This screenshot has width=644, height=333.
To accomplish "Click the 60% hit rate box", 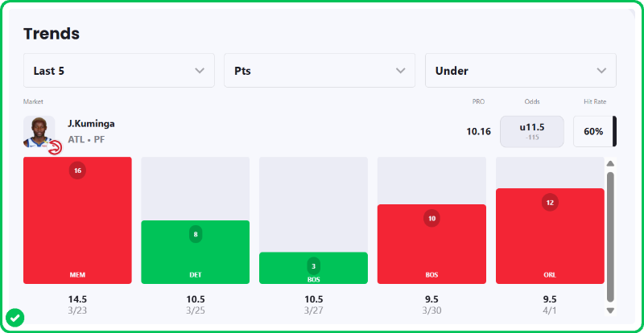I will 593,131.
